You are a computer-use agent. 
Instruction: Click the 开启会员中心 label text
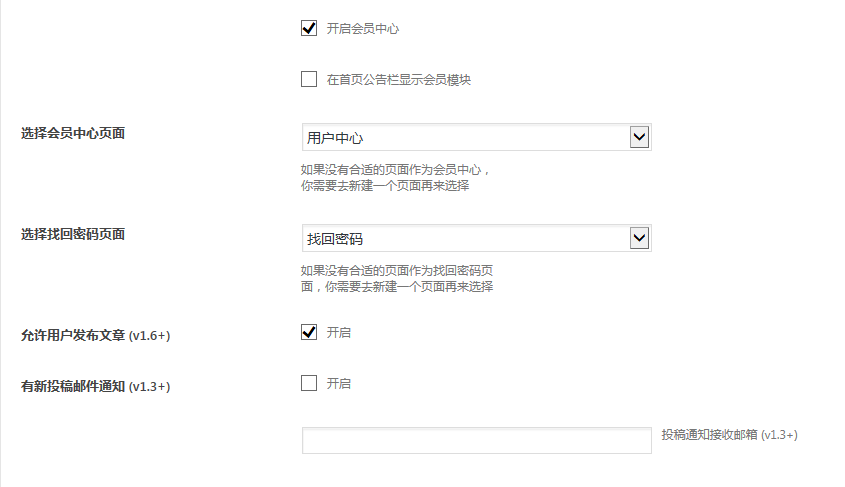tap(363, 29)
